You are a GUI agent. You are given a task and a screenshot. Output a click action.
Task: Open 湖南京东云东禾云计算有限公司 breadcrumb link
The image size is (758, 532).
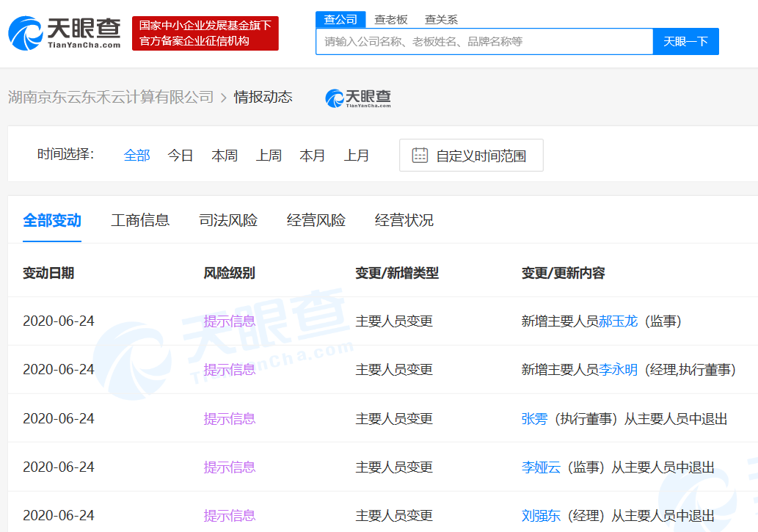tap(111, 97)
